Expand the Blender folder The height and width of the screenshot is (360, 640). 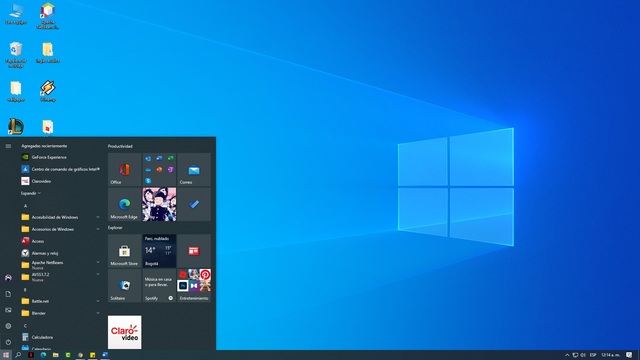(60, 313)
